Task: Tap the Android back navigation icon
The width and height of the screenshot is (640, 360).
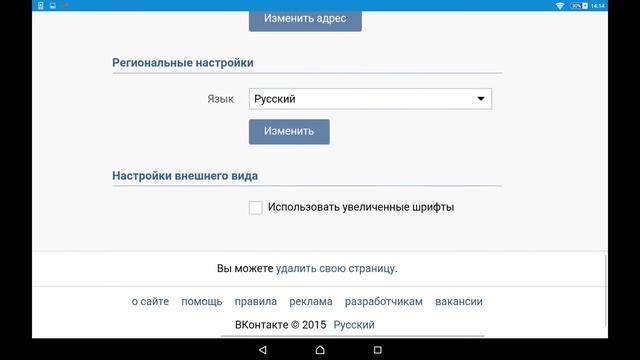Action: (263, 350)
